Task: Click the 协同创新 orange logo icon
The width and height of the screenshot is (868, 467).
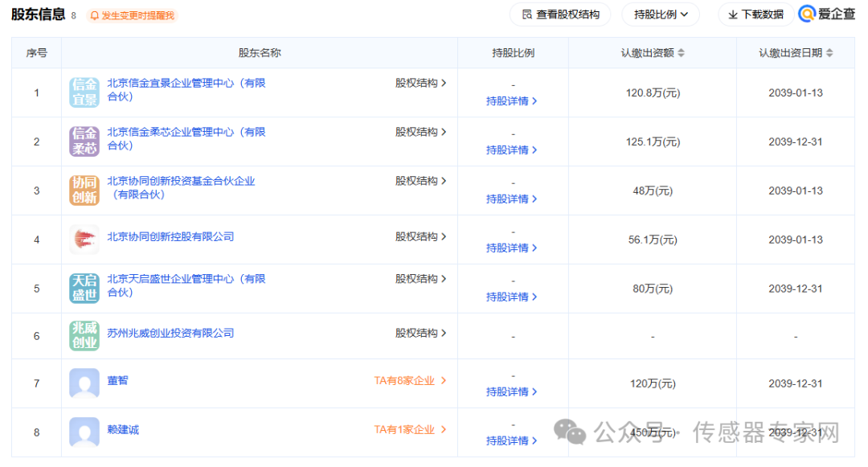Action: (x=84, y=190)
